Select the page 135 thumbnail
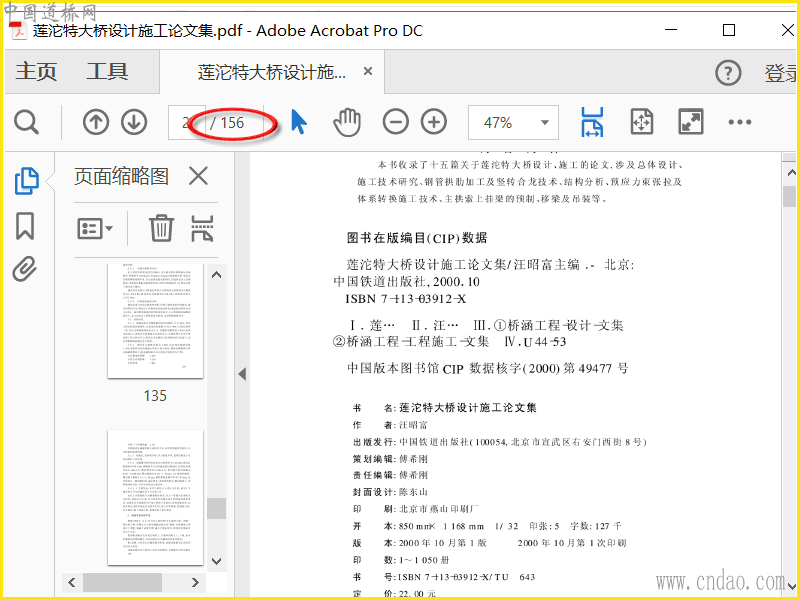This screenshot has width=800, height=600. pos(155,321)
